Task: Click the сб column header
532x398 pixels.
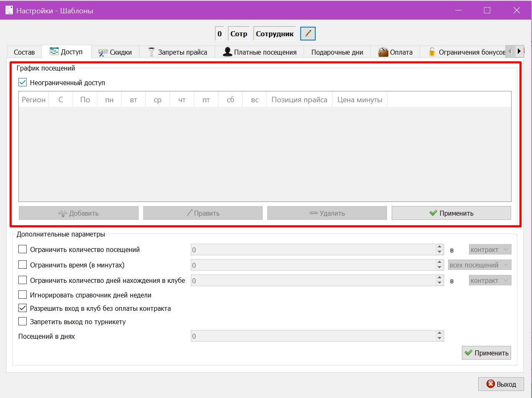Action: pyautogui.click(x=231, y=99)
